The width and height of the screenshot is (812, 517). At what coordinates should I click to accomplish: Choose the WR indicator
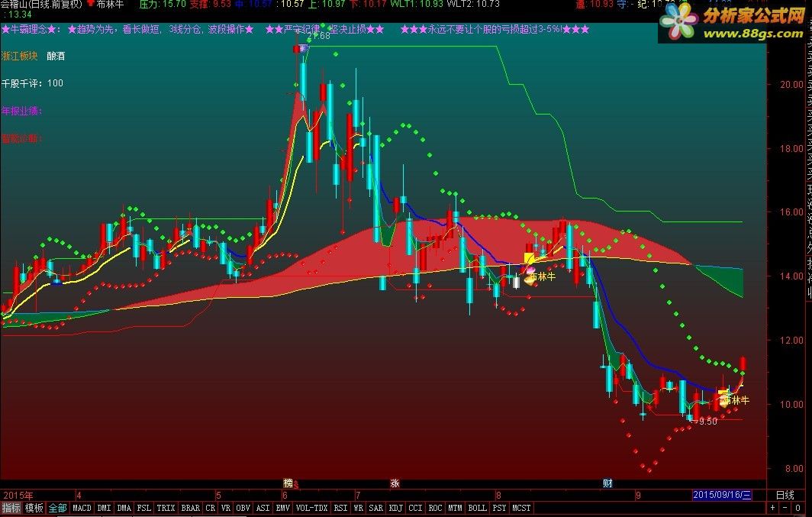point(359,508)
